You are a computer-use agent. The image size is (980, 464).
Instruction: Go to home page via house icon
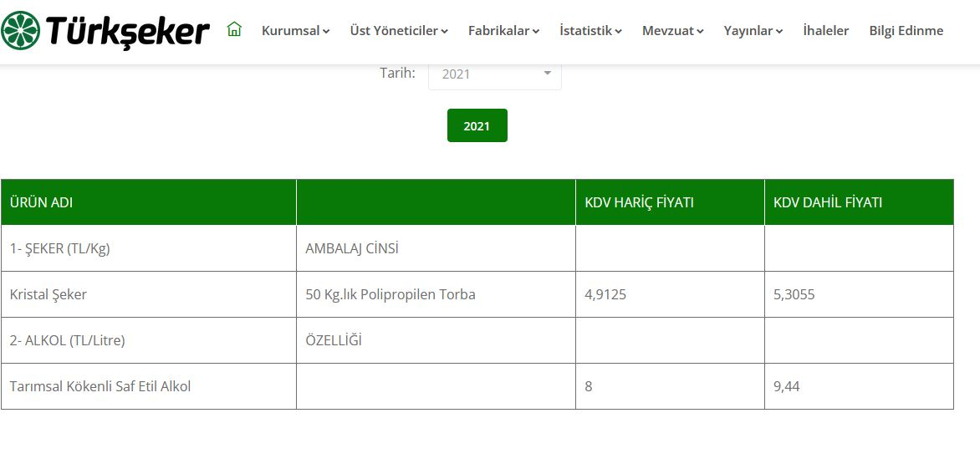point(234,30)
